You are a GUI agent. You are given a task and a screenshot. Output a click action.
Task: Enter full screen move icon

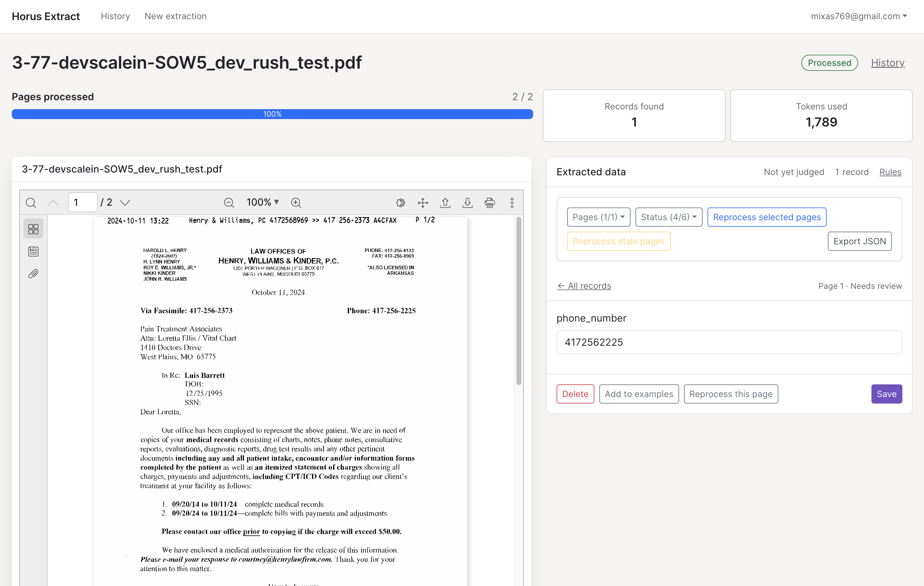(423, 202)
